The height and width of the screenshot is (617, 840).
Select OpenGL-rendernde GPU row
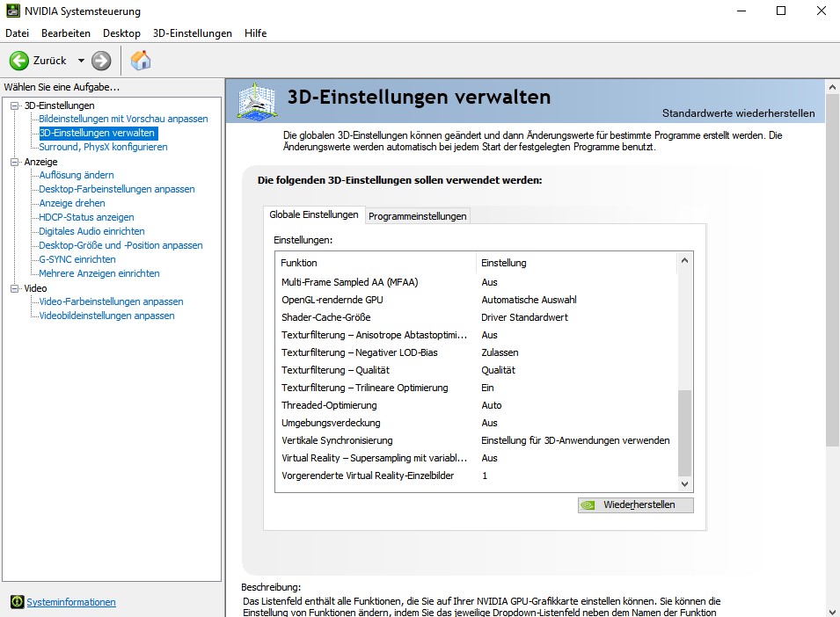476,300
